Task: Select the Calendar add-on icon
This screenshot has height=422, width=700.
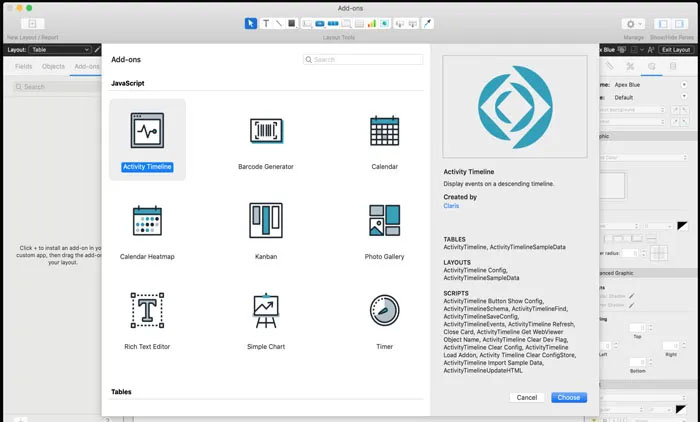Action: (384, 131)
